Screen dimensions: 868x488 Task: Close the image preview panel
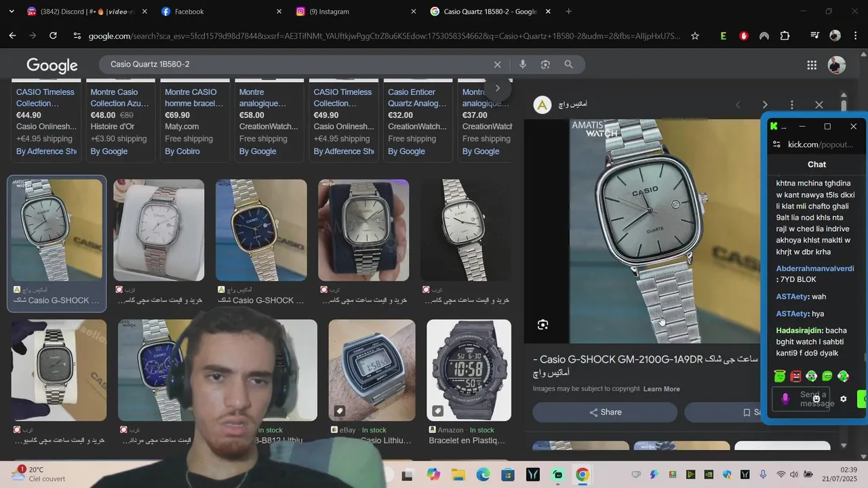819,104
